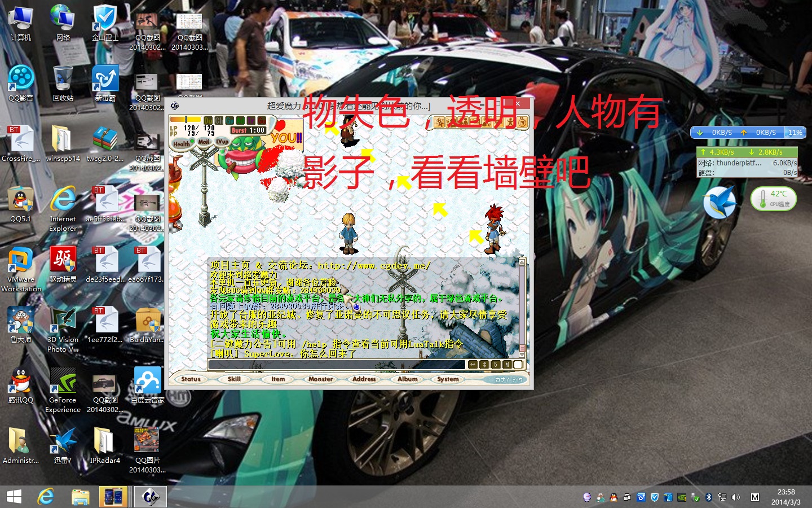Click the Health button under LP/FP
Screen dimensions: 812x508
(182, 144)
